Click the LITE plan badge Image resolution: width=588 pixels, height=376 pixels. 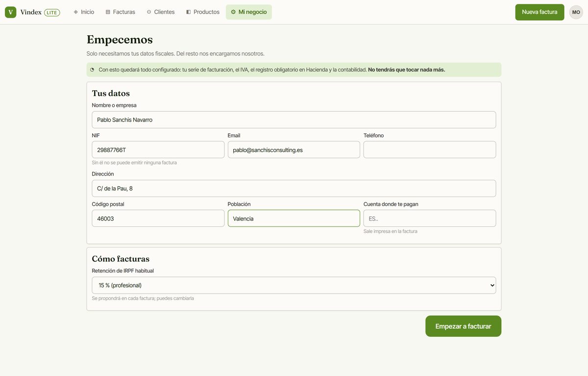click(x=52, y=12)
